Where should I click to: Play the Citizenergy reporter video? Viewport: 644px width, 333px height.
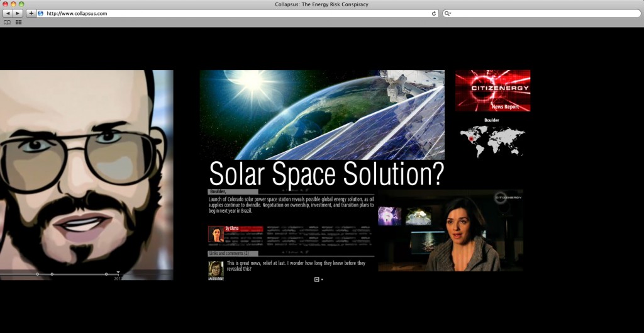[x=450, y=230]
